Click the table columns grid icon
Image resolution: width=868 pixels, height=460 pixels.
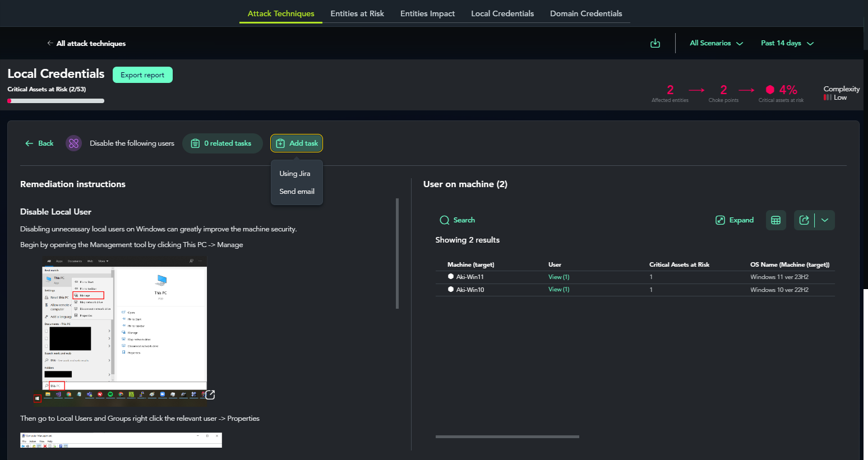pos(776,220)
